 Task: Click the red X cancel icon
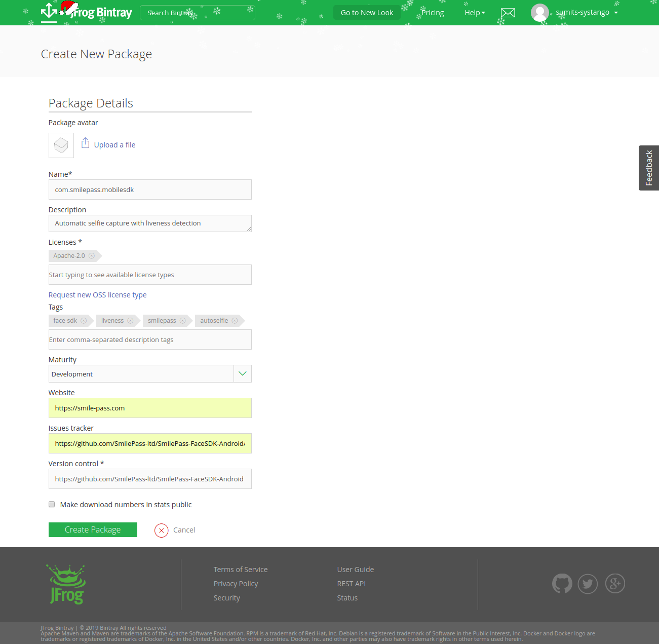click(162, 531)
